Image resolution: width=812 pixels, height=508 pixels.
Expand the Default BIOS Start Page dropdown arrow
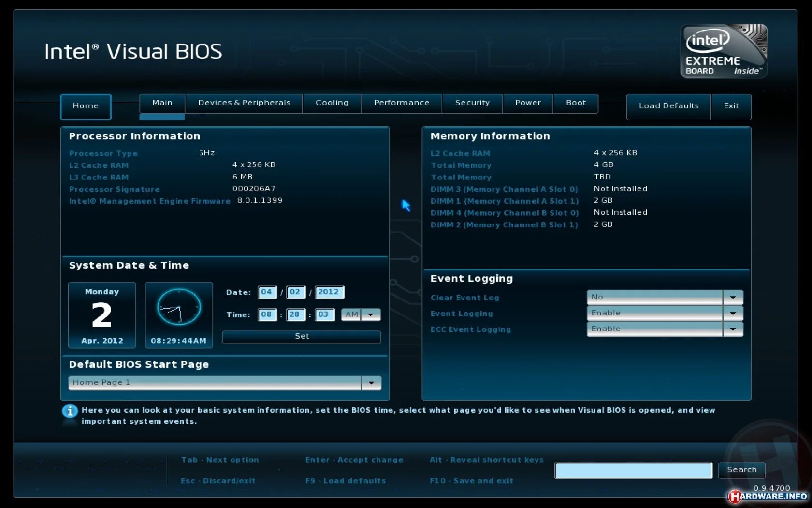pos(371,383)
